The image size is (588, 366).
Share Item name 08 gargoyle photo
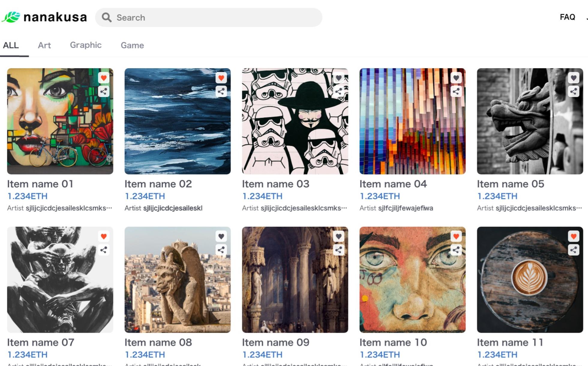pos(221,250)
